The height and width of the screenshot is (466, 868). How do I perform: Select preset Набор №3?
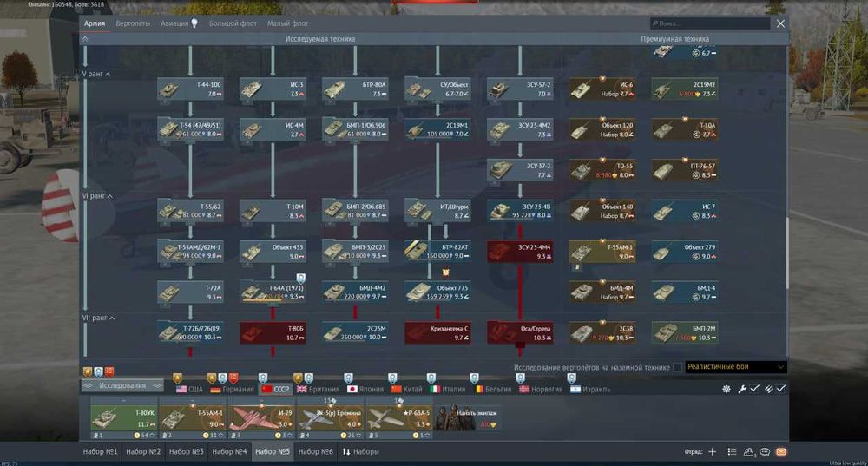coord(186,451)
